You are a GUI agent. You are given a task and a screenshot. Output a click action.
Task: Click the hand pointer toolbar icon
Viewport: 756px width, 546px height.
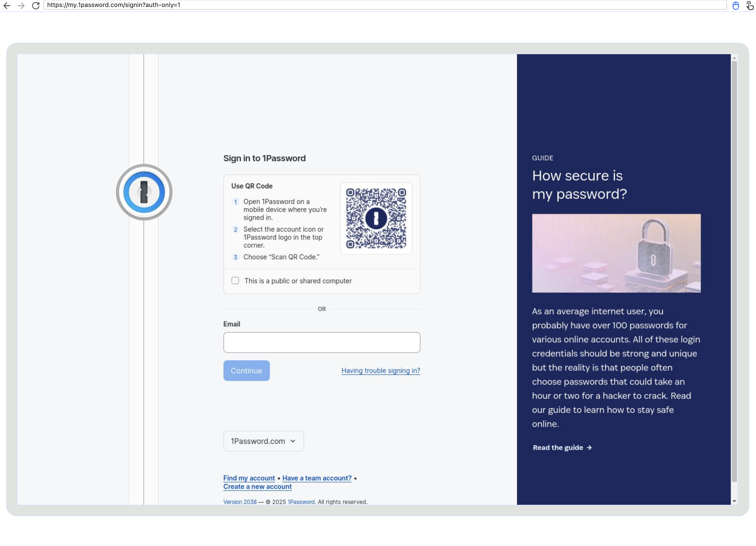(750, 6)
